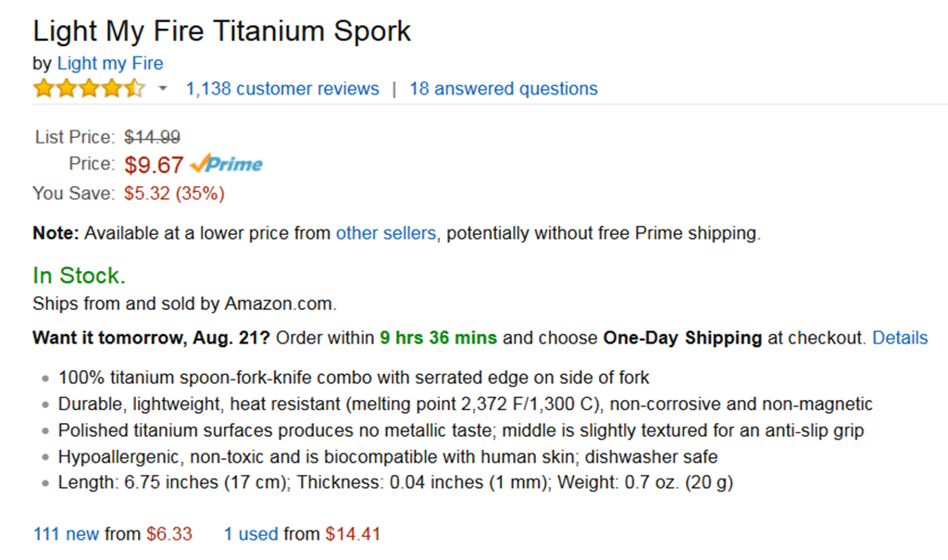Click the One-Day Shipping text
The width and height of the screenshot is (948, 560).
tap(682, 338)
